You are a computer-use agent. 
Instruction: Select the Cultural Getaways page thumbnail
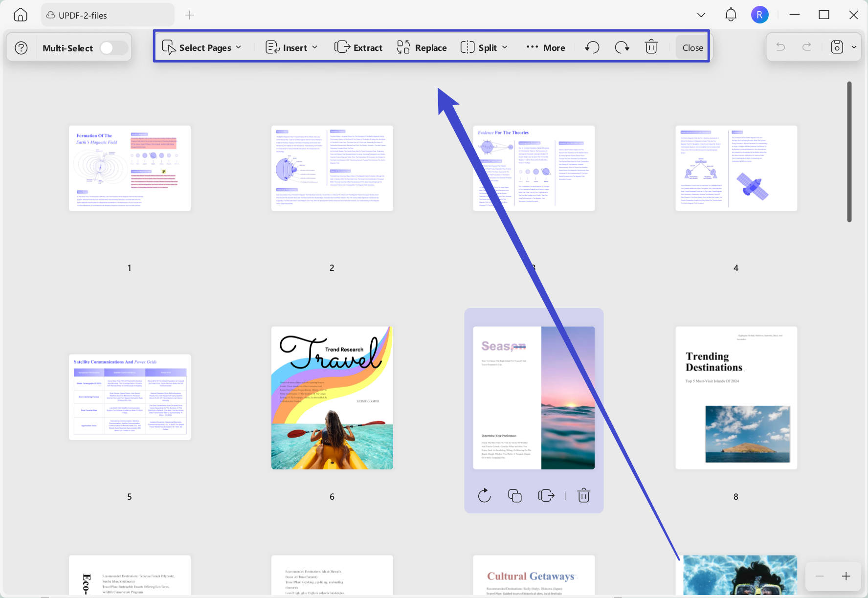coord(534,576)
